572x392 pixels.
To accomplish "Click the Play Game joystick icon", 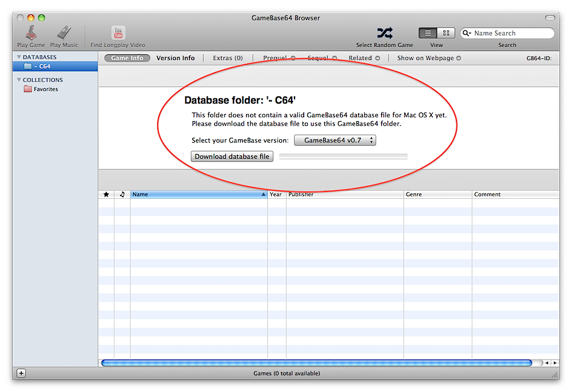I will tap(31, 33).
